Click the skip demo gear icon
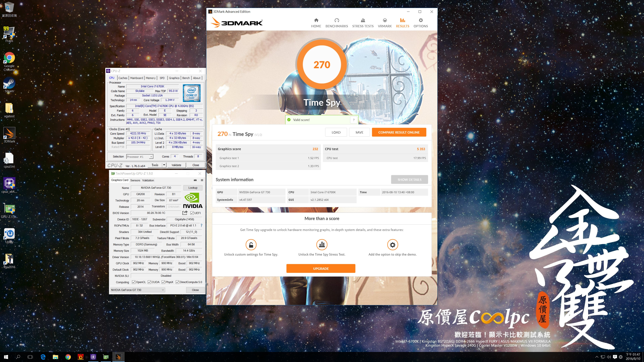Image resolution: width=644 pixels, height=362 pixels. click(392, 245)
